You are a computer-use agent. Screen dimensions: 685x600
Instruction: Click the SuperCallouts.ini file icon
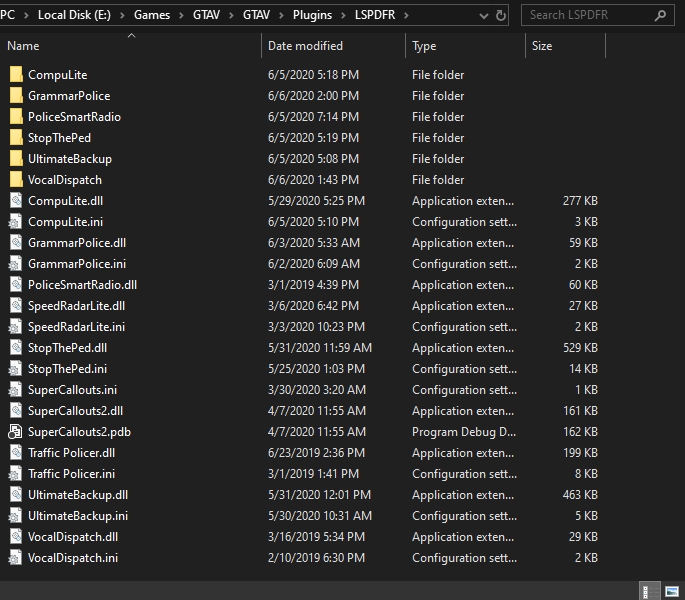[x=16, y=389]
